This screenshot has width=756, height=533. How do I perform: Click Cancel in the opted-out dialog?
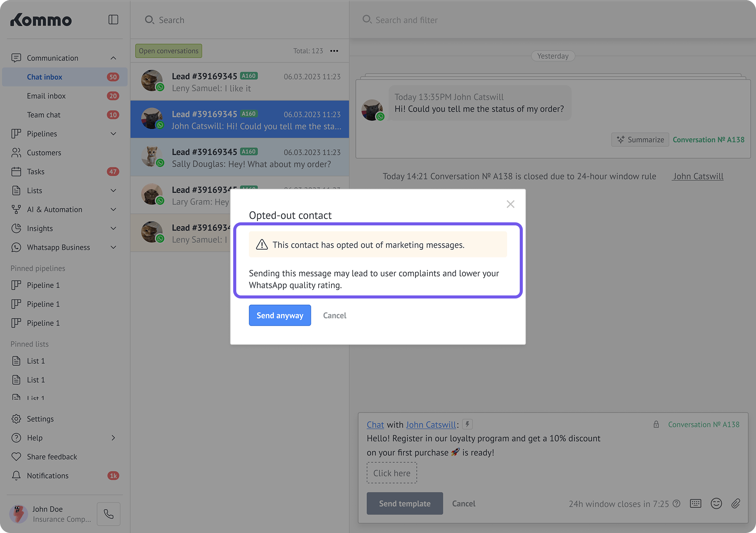coord(335,315)
